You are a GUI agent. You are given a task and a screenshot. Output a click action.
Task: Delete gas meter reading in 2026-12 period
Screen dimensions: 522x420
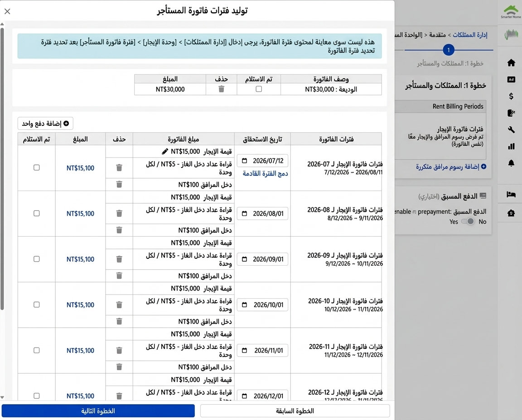[x=119, y=396]
